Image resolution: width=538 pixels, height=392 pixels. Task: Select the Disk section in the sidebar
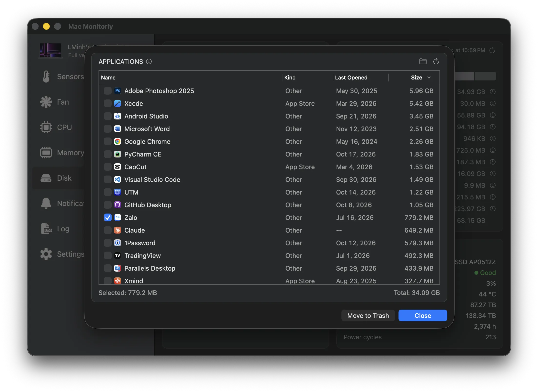point(58,178)
